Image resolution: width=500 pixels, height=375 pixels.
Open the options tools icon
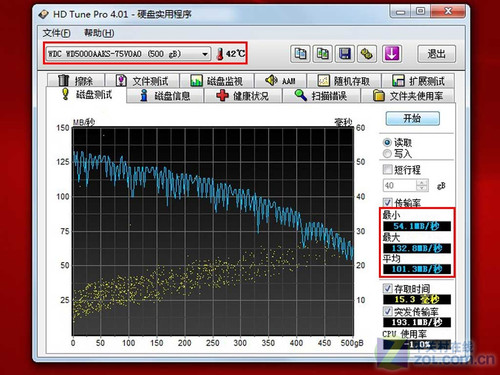tap(367, 53)
